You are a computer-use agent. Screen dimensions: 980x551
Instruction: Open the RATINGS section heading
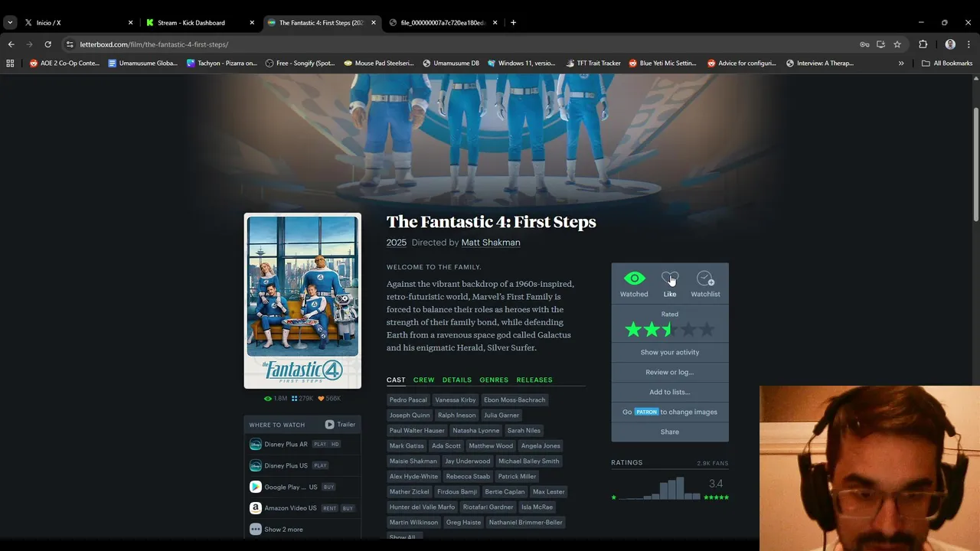coord(627,463)
